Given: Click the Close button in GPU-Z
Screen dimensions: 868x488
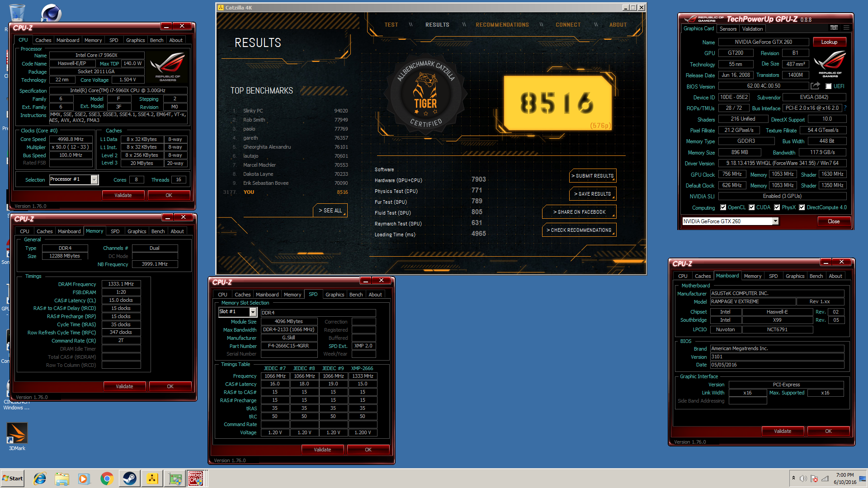Looking at the screenshot, I should pos(834,221).
